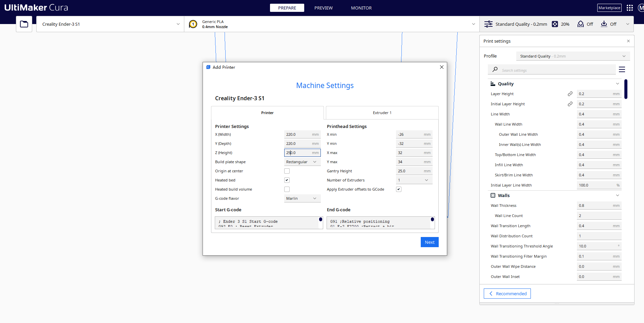Open the settings visibility hamburger menu

tap(622, 69)
